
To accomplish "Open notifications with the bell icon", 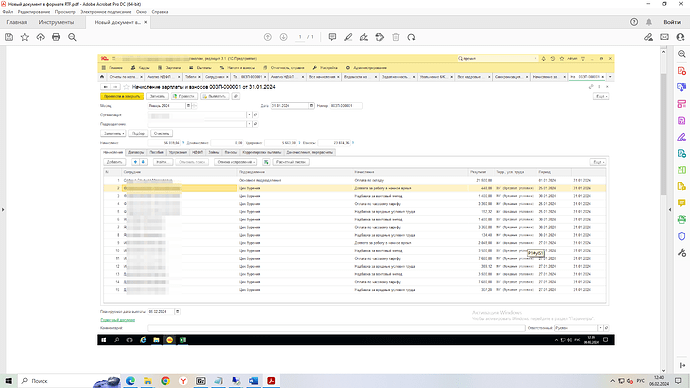I will pos(649,22).
